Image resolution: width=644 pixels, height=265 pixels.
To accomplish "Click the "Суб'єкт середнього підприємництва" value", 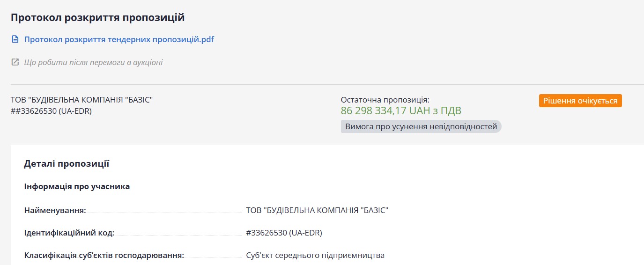I will pyautogui.click(x=315, y=255).
